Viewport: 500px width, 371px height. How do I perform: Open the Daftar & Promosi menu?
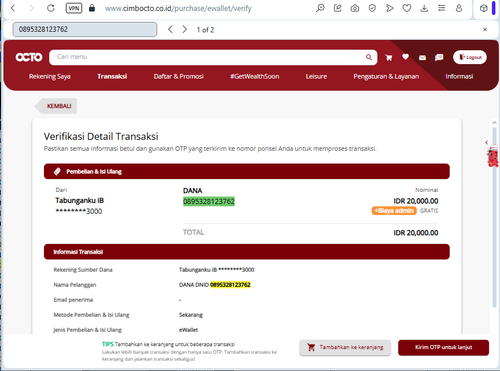coord(179,76)
